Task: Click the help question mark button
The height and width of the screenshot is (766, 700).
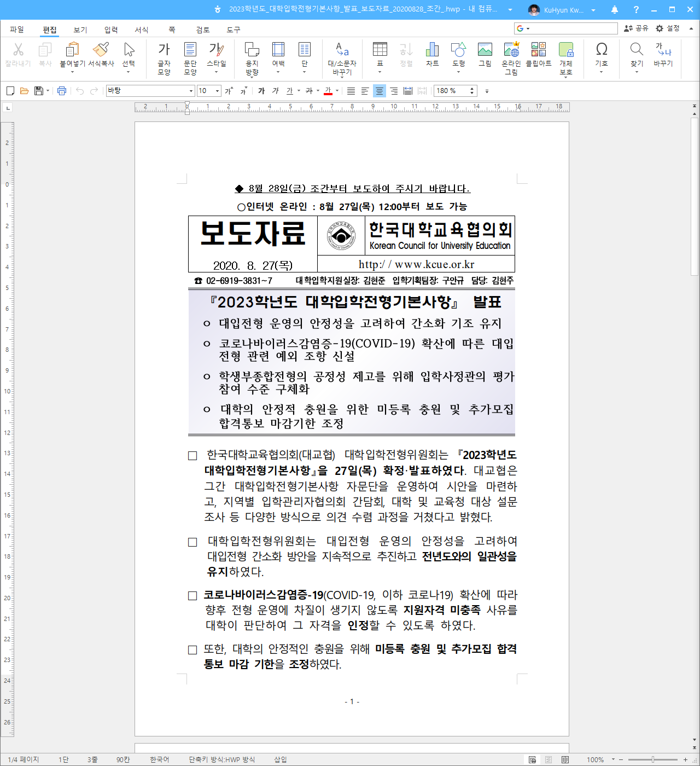Action: point(636,9)
